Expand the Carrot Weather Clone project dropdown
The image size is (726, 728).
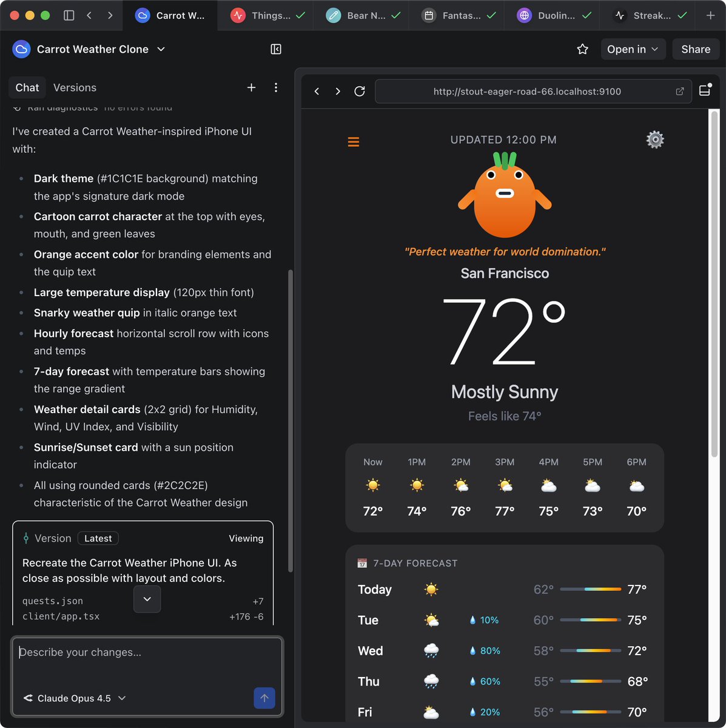161,49
